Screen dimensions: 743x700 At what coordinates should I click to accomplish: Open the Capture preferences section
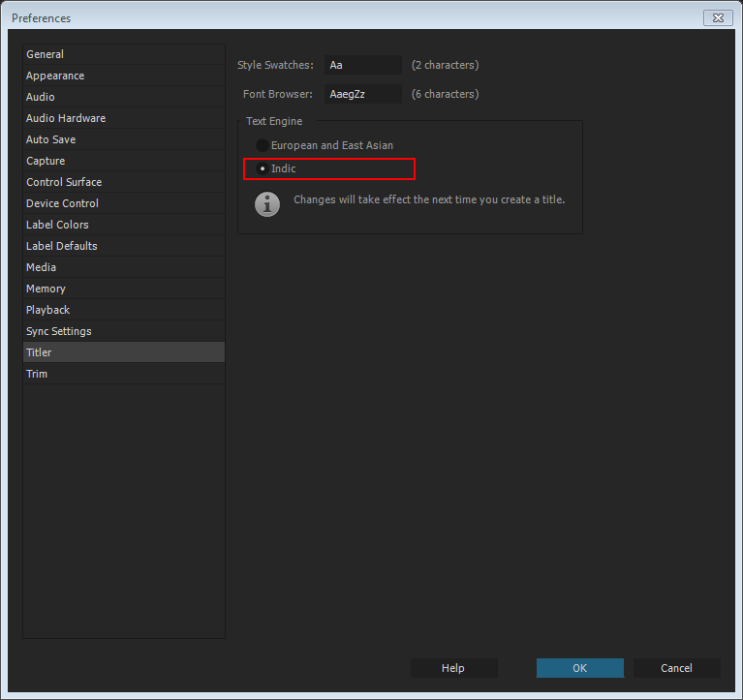tap(46, 161)
